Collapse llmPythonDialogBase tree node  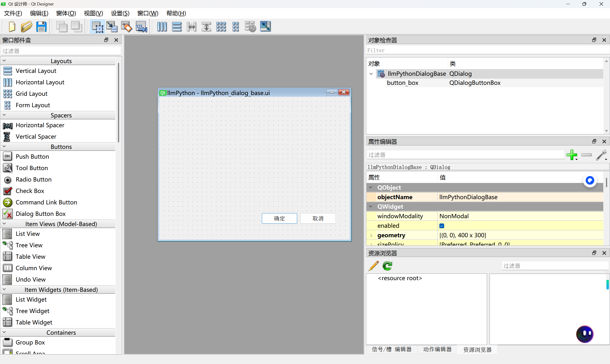(x=371, y=74)
